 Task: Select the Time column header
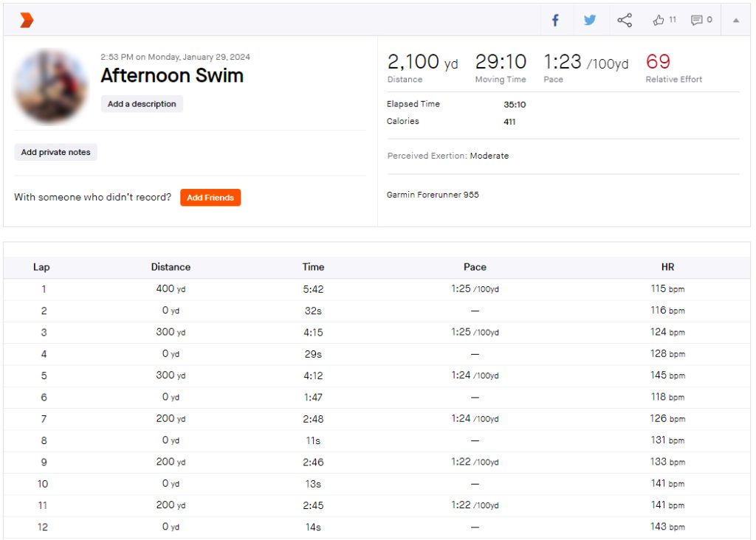(x=313, y=267)
